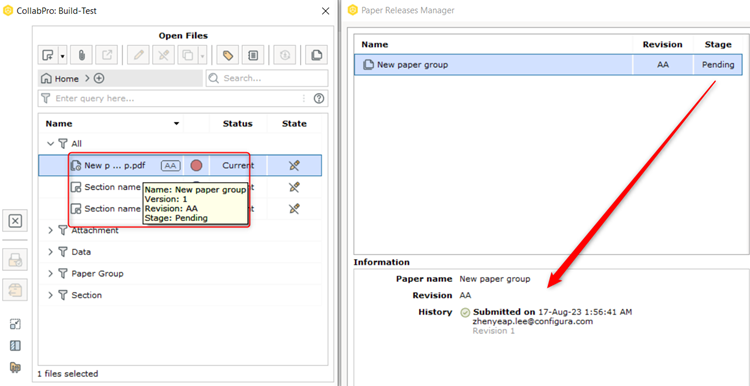Click the paper releases stacked pages icon

[316, 55]
